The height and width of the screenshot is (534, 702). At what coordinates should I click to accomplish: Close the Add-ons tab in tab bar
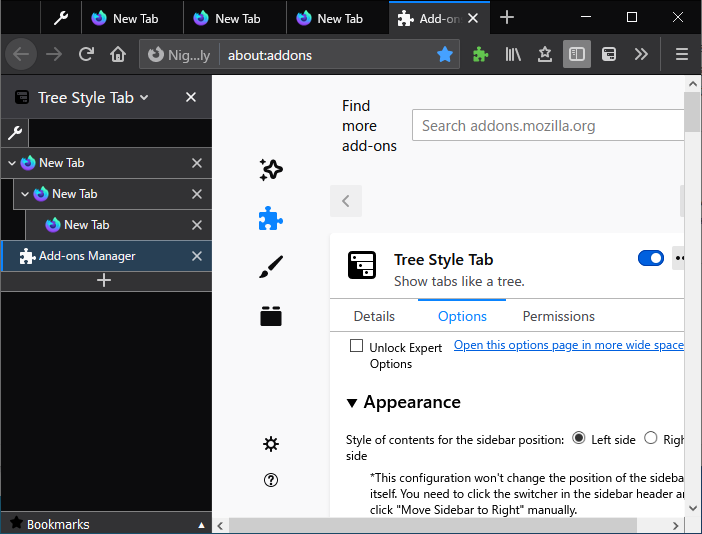pyautogui.click(x=473, y=18)
